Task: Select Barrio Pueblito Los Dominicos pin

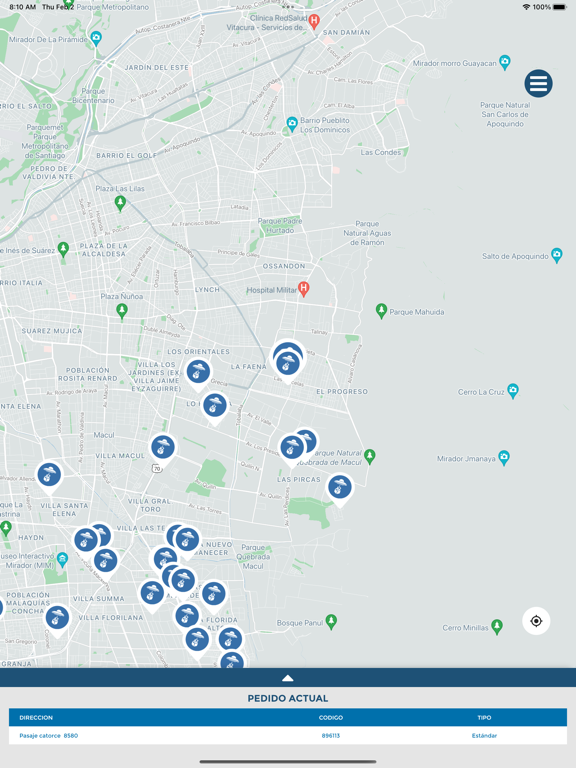Action: [292, 124]
